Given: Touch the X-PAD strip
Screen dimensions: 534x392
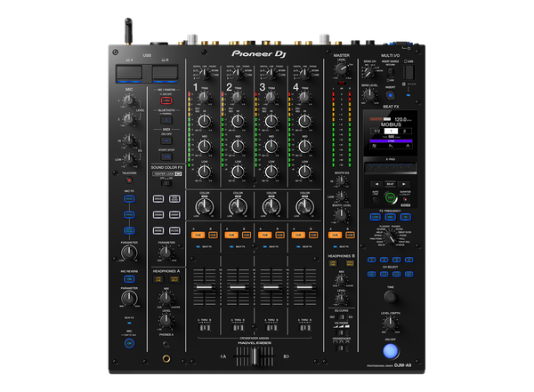Looking at the screenshot, I should pyautogui.click(x=391, y=168).
